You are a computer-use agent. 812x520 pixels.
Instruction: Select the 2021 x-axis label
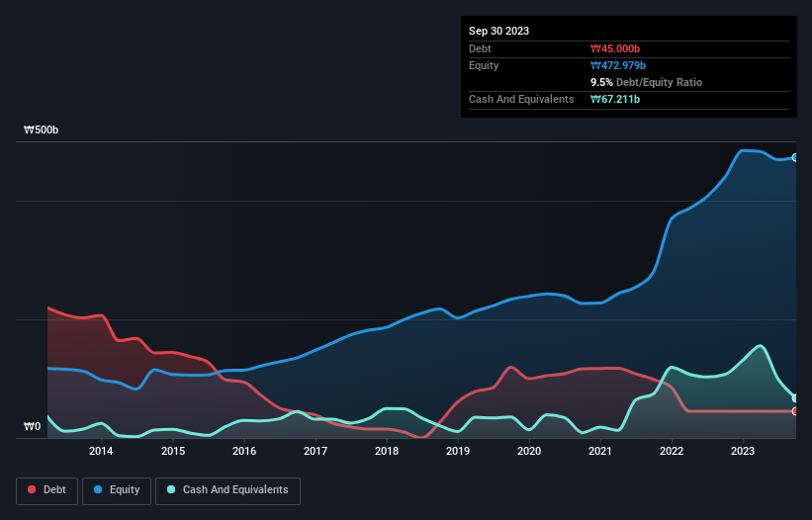coord(600,451)
